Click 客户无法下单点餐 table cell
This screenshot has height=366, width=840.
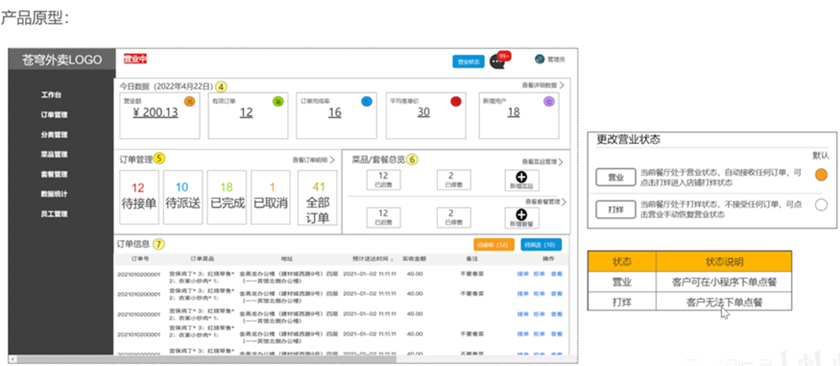click(x=724, y=302)
